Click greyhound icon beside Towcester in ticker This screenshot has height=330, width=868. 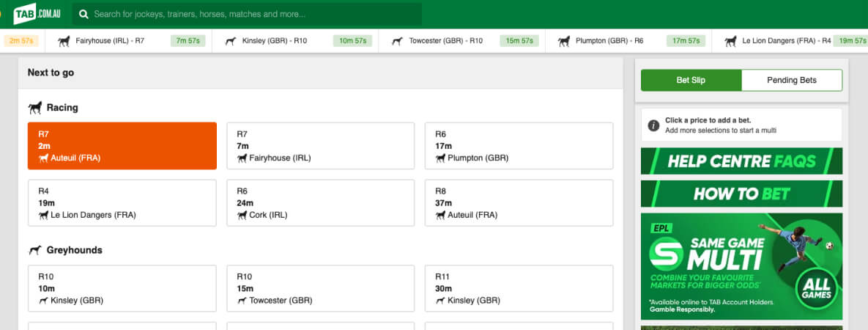coord(397,41)
